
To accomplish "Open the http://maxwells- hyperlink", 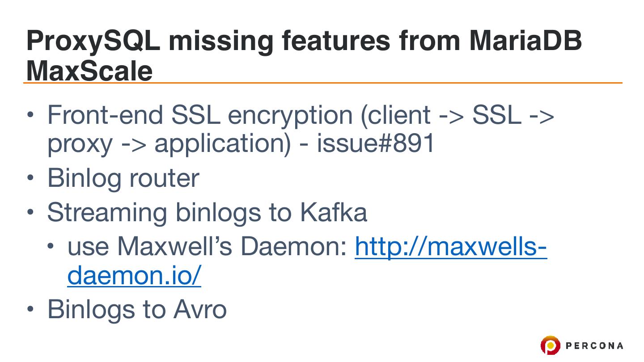I will 450,246.
